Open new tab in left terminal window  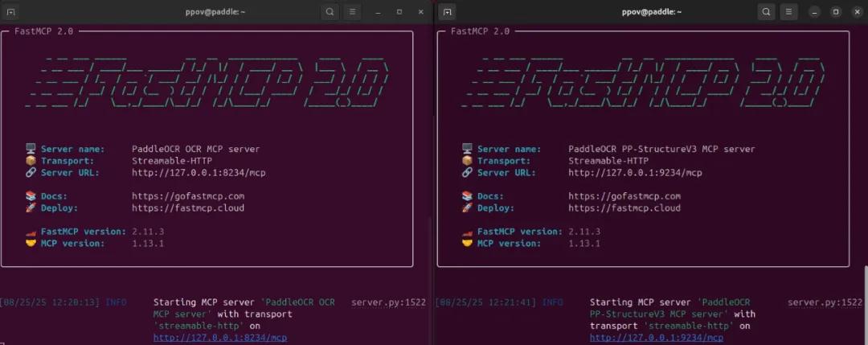click(11, 11)
